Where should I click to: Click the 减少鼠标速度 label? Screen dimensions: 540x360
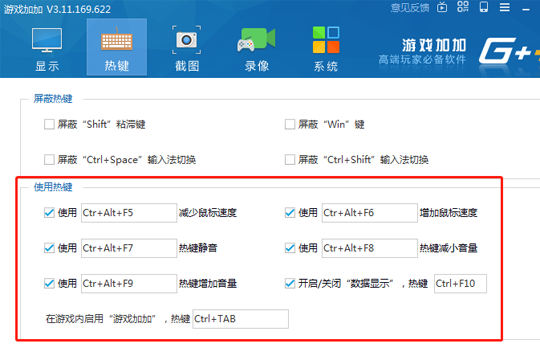click(x=208, y=213)
